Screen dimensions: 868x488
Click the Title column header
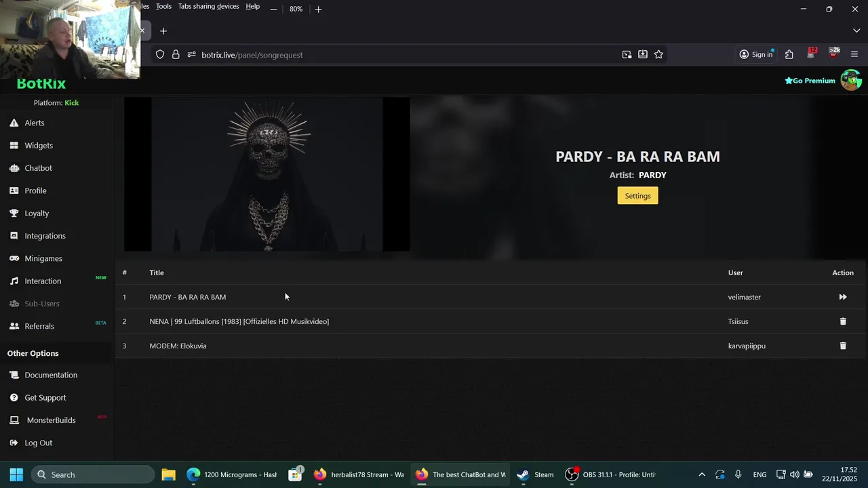point(157,272)
